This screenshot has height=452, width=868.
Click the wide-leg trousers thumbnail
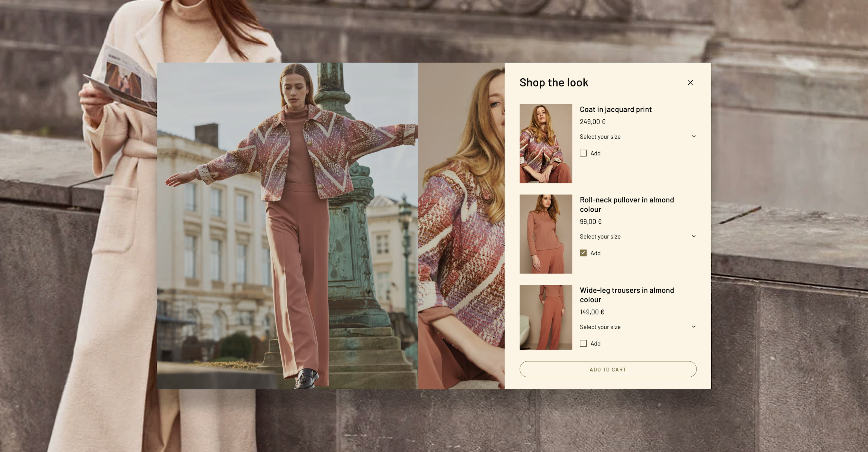pos(546,317)
